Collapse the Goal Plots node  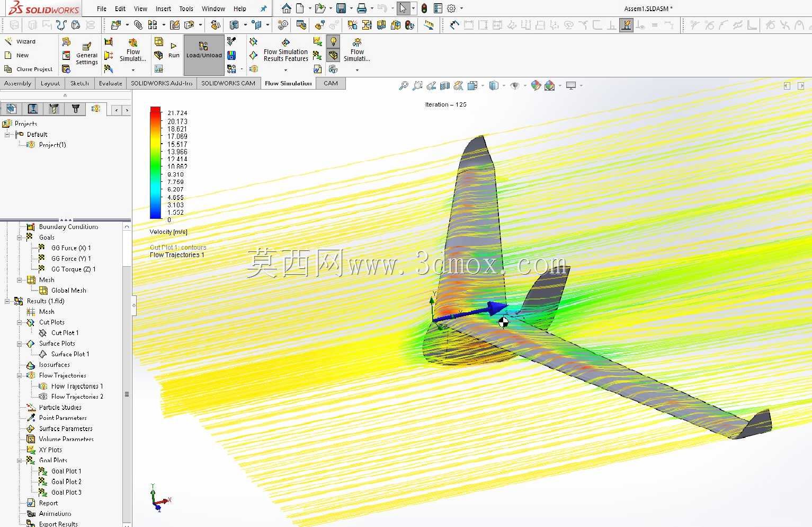(20, 460)
